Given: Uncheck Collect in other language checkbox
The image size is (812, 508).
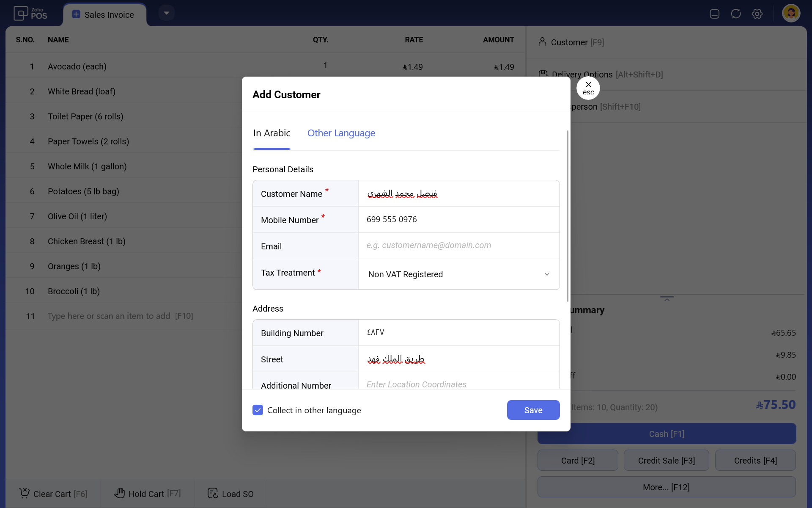Looking at the screenshot, I should coord(258,410).
